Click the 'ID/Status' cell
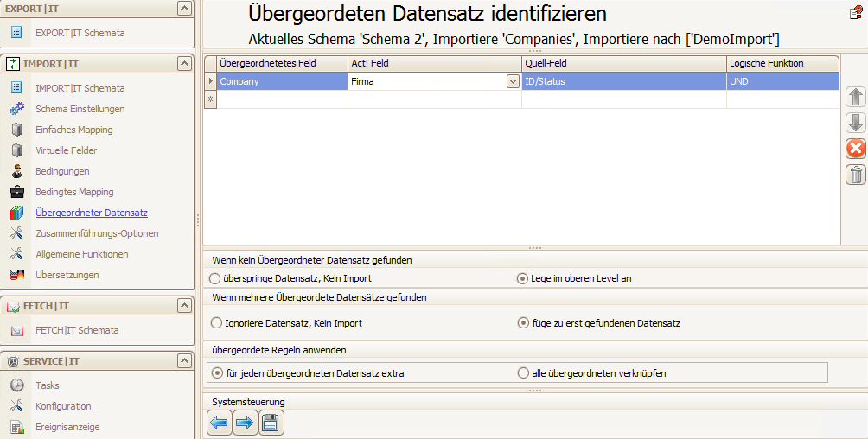This screenshot has width=868, height=439. click(x=624, y=81)
